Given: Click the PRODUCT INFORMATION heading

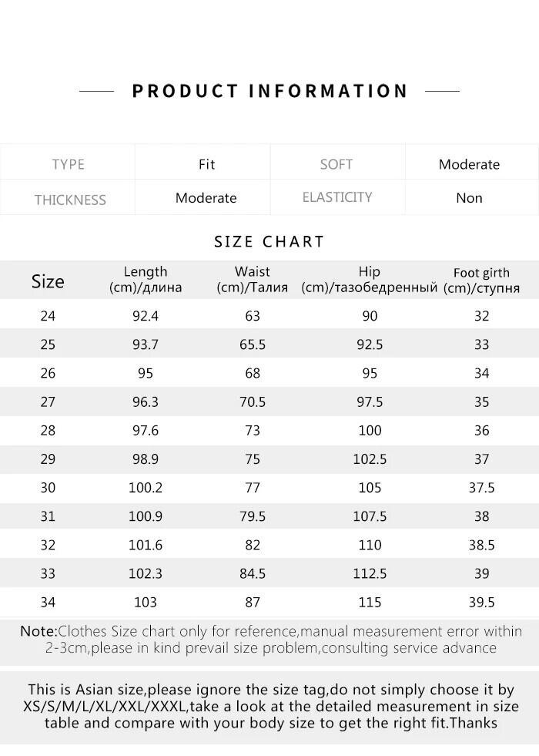Looking at the screenshot, I should [x=269, y=91].
